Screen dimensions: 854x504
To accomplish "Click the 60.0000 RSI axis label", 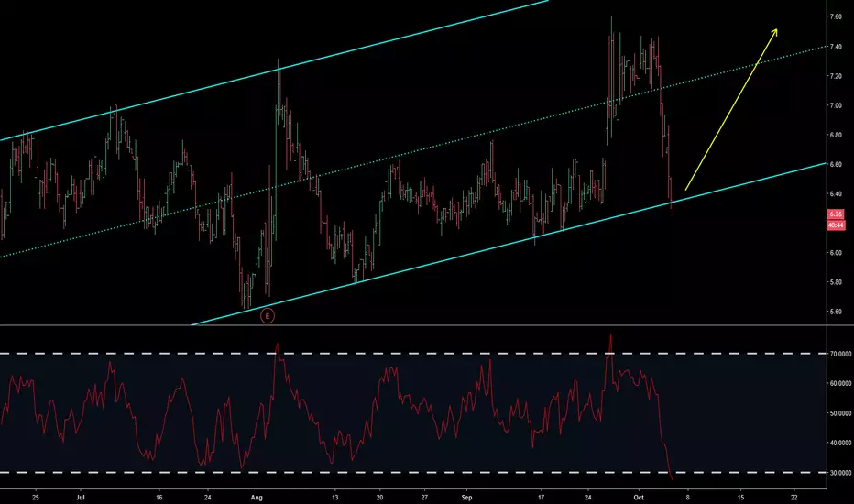I will click(840, 384).
